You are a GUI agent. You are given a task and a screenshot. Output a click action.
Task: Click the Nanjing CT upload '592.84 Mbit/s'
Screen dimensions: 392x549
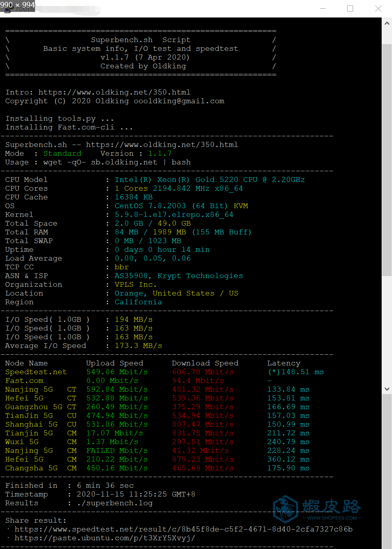click(x=117, y=389)
